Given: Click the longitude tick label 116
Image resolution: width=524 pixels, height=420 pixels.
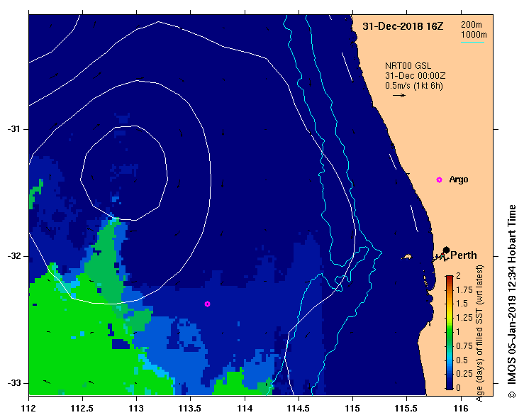Looking at the screenshot, I should (x=461, y=409).
